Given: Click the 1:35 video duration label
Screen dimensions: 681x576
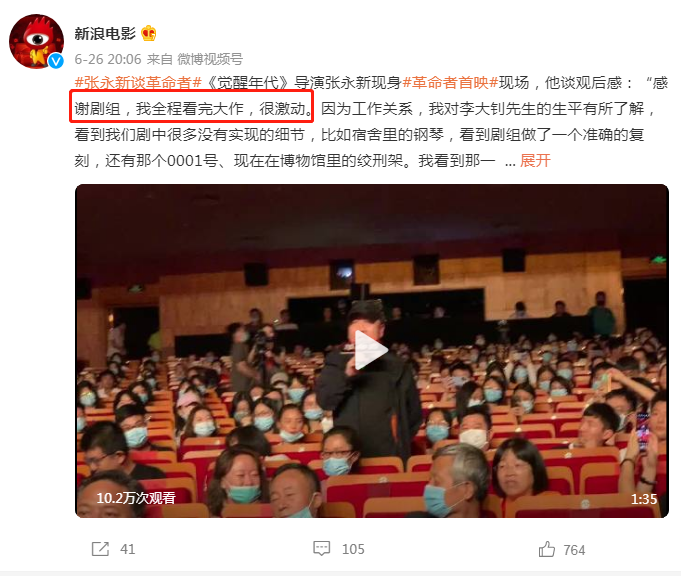Looking at the screenshot, I should coord(644,499).
